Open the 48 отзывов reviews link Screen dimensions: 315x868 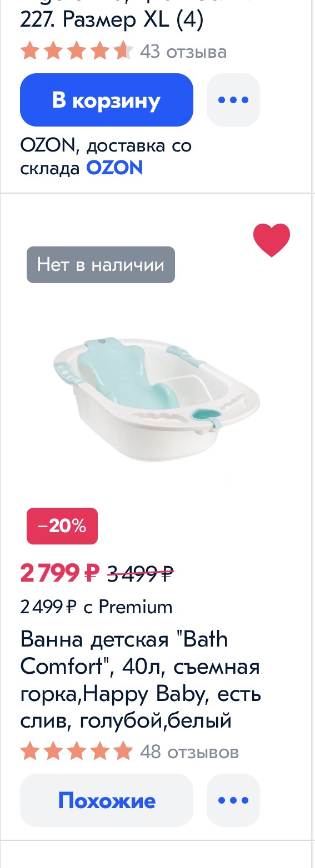click(x=189, y=752)
